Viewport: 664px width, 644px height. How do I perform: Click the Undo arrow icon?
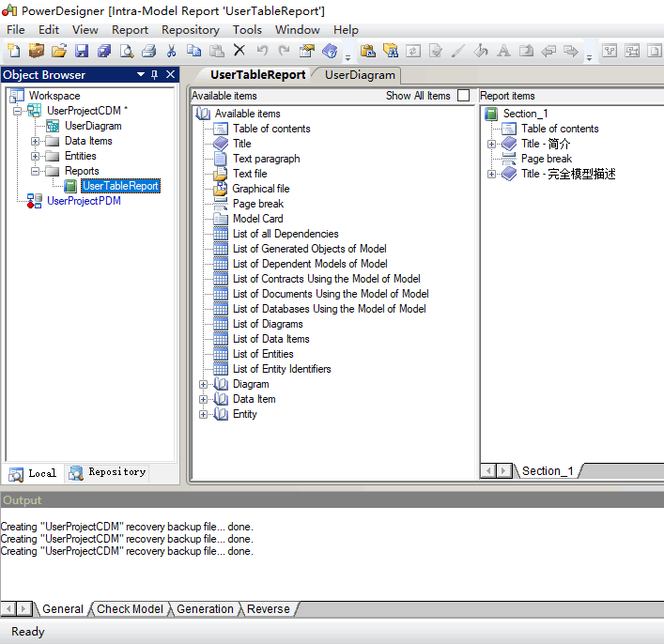(x=262, y=51)
